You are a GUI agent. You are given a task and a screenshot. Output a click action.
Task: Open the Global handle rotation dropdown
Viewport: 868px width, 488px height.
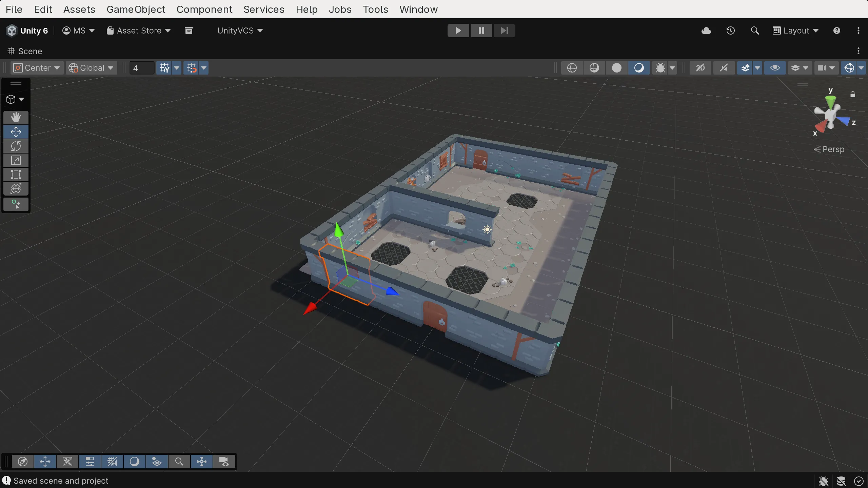(92, 68)
